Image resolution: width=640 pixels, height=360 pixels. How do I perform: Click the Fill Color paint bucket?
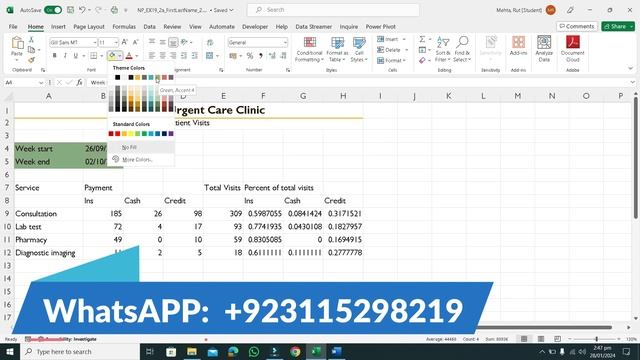(x=112, y=56)
